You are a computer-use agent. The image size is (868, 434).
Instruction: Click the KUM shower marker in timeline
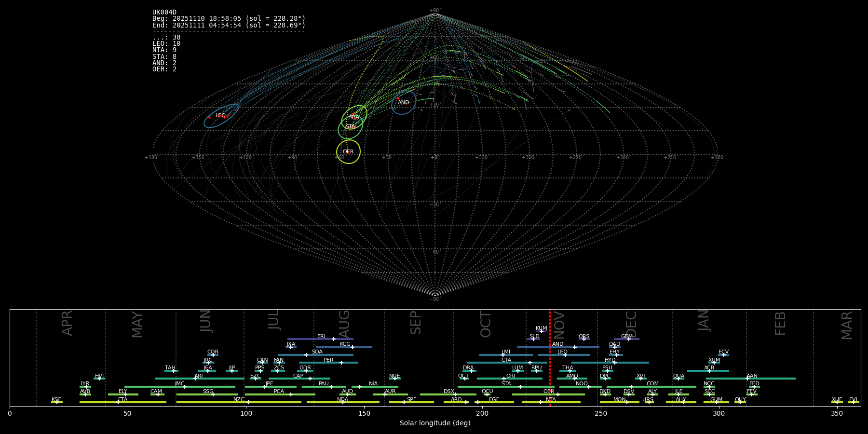tap(541, 331)
